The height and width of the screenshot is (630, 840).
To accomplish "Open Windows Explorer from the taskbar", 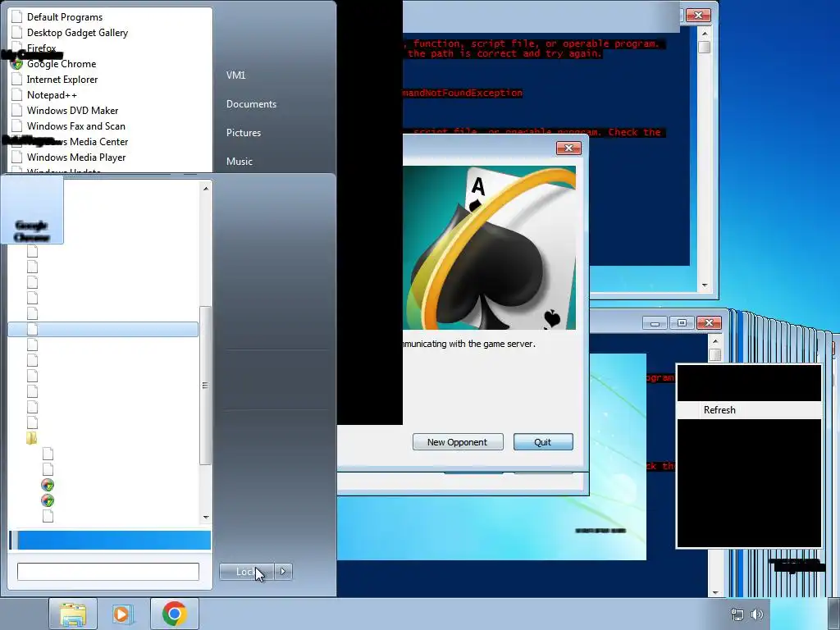I will pos(73,614).
